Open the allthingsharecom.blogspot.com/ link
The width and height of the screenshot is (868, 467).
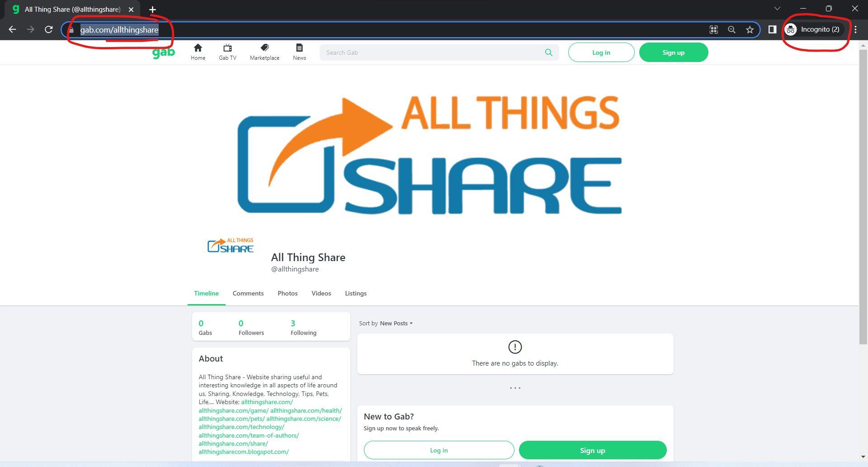click(244, 452)
